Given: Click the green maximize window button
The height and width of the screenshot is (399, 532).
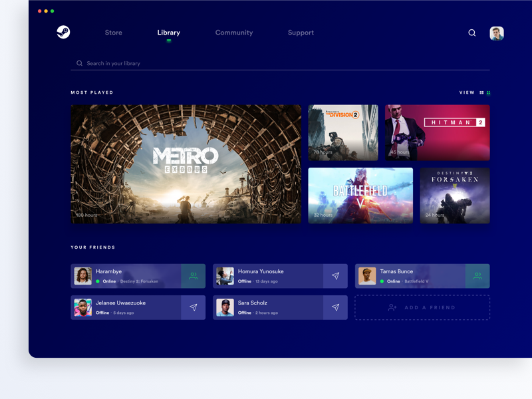Looking at the screenshot, I should [x=52, y=11].
